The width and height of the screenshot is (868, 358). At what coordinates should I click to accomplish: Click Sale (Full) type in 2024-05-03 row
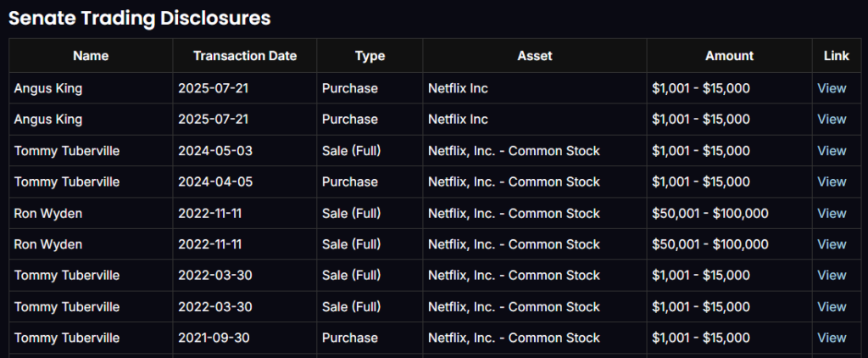coord(351,151)
